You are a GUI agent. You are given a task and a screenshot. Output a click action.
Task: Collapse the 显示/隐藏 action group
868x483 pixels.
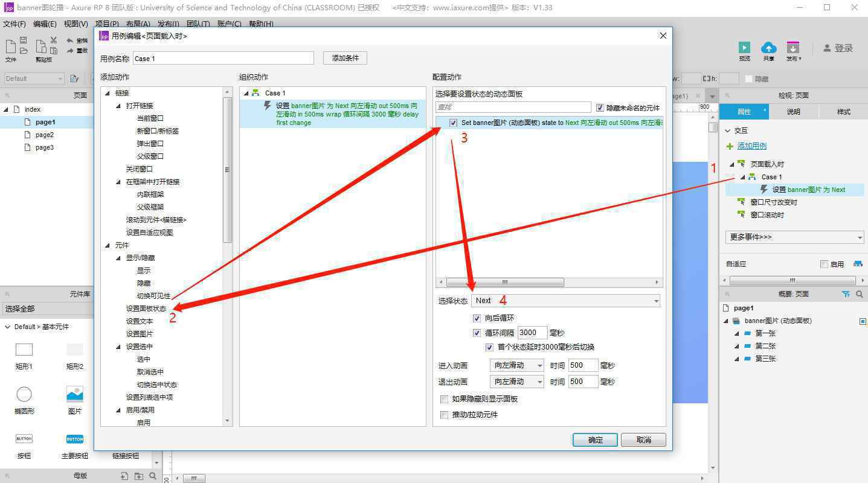pos(119,258)
